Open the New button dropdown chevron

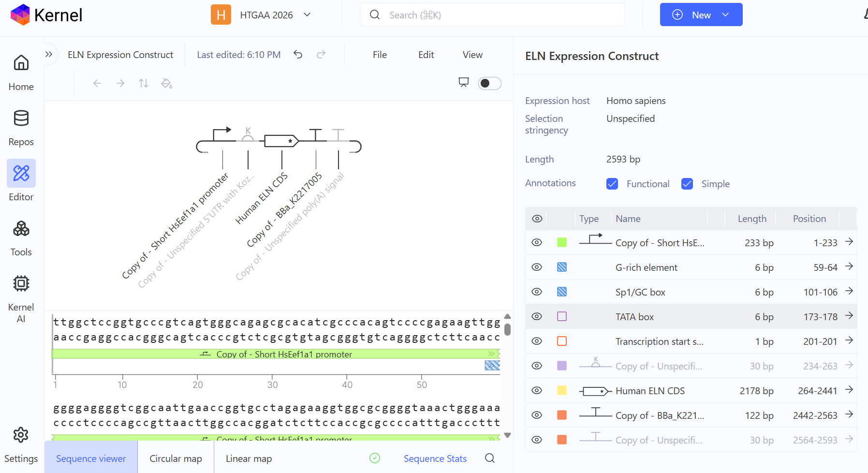click(x=725, y=15)
